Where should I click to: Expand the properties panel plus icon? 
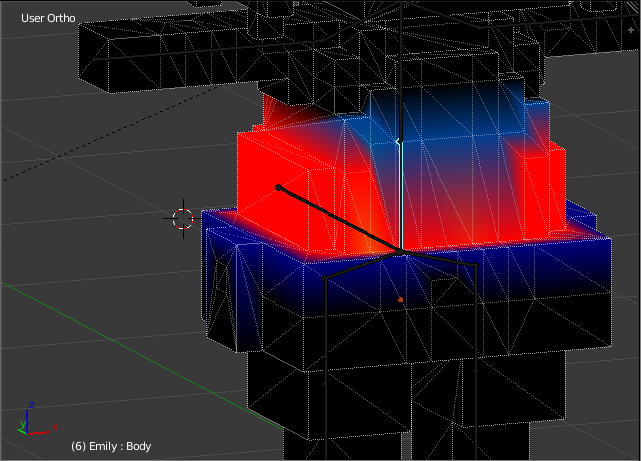click(x=631, y=31)
